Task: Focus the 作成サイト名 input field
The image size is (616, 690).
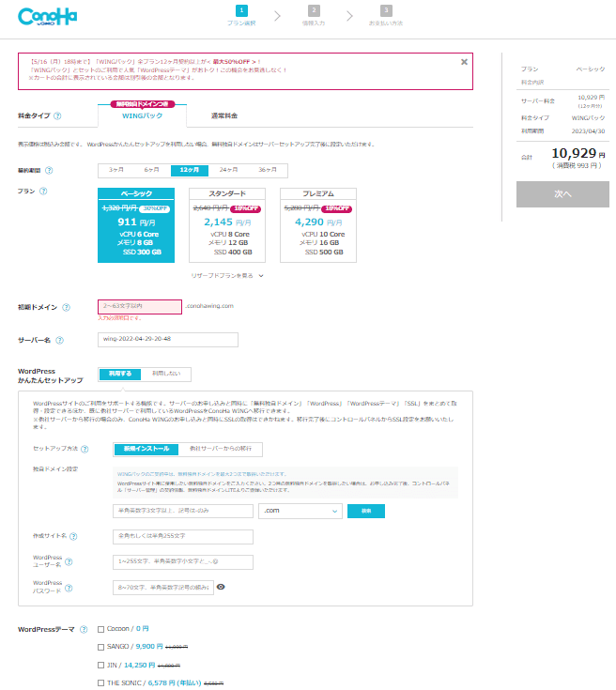Action: tap(183, 536)
